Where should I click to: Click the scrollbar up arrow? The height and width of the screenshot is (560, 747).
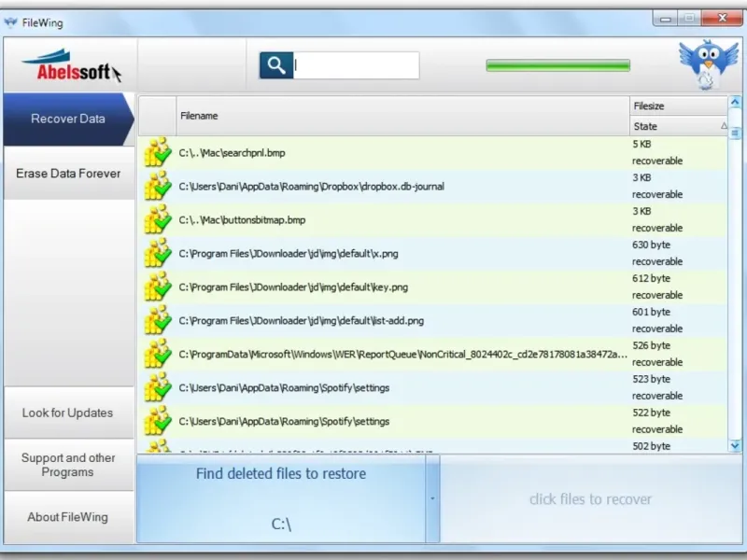(x=735, y=102)
